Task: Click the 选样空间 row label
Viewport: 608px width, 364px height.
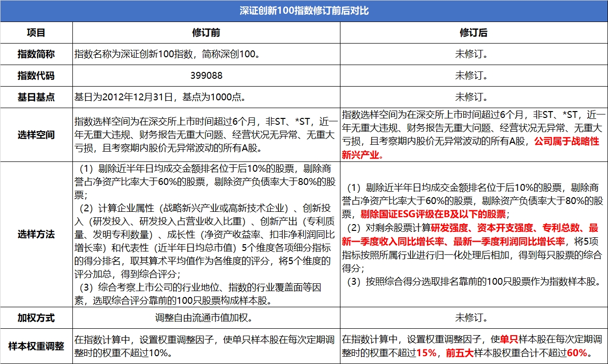Action: [x=36, y=135]
